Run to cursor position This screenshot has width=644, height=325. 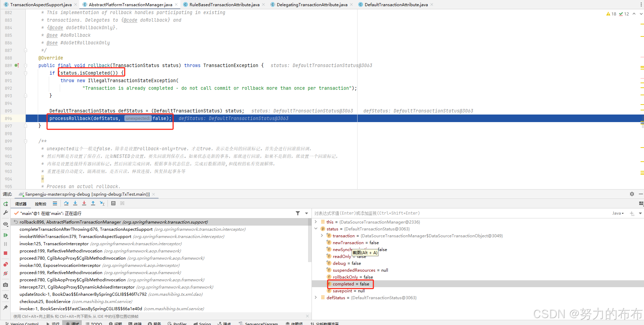(x=102, y=204)
